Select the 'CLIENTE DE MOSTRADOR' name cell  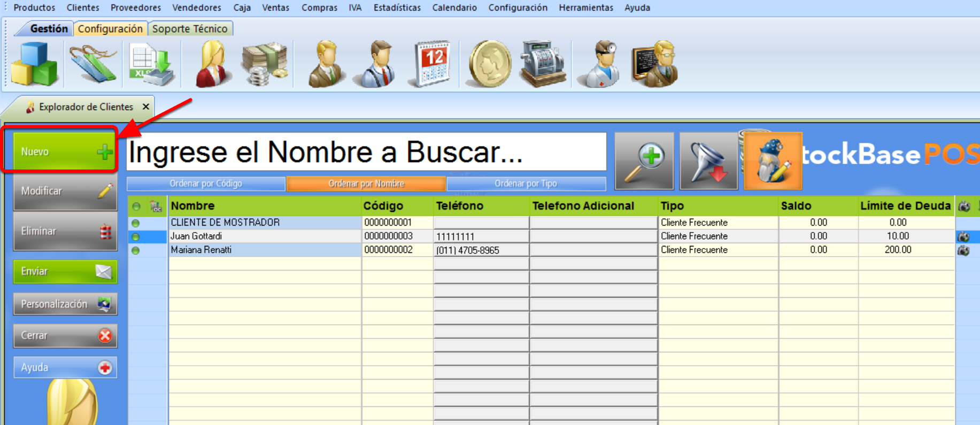tap(265, 222)
